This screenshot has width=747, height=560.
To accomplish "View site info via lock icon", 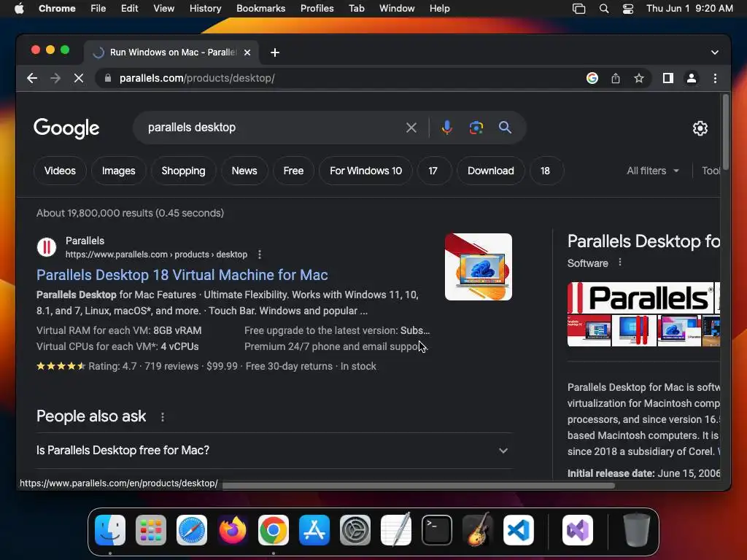I will click(108, 78).
